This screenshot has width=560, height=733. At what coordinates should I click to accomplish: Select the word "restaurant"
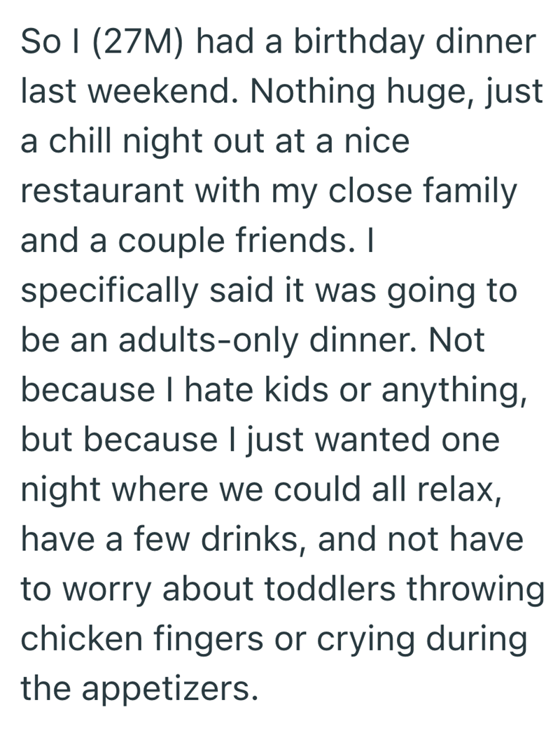pyautogui.click(x=101, y=191)
